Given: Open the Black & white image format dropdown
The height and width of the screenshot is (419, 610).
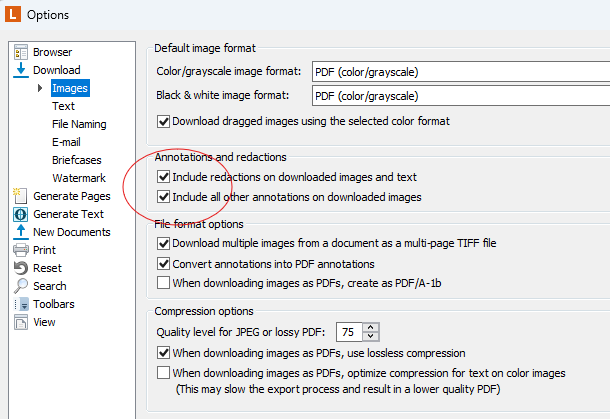Looking at the screenshot, I should tap(461, 96).
